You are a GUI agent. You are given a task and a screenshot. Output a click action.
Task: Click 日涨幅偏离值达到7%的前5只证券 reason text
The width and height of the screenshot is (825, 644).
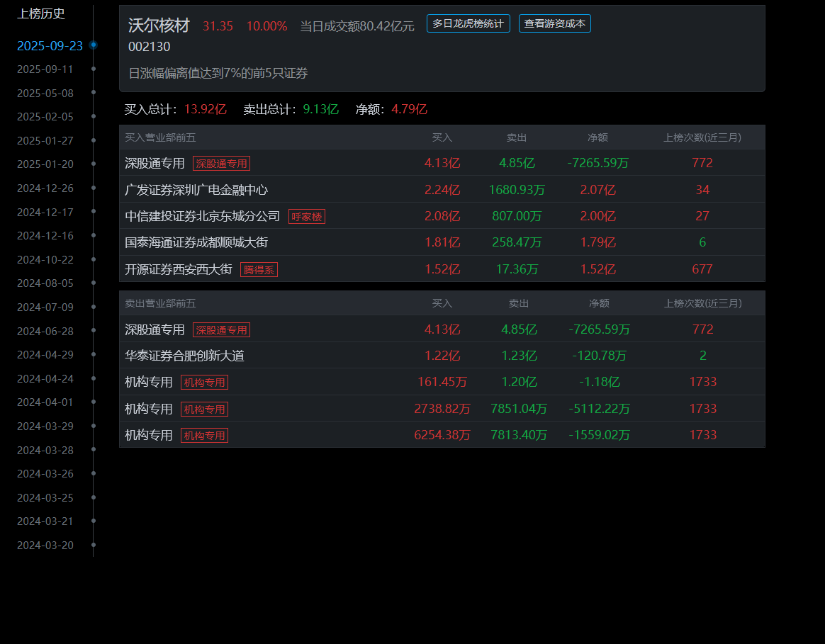coord(218,73)
